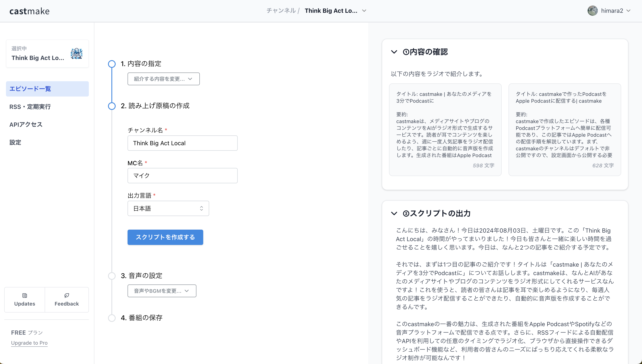Image resolution: width=642 pixels, height=364 pixels.
Task: Click the Think Big Act Lo... header channel name
Action: 331,11
